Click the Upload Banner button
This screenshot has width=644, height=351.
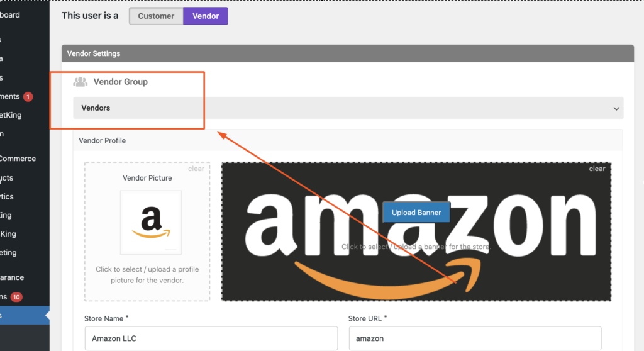coord(416,213)
